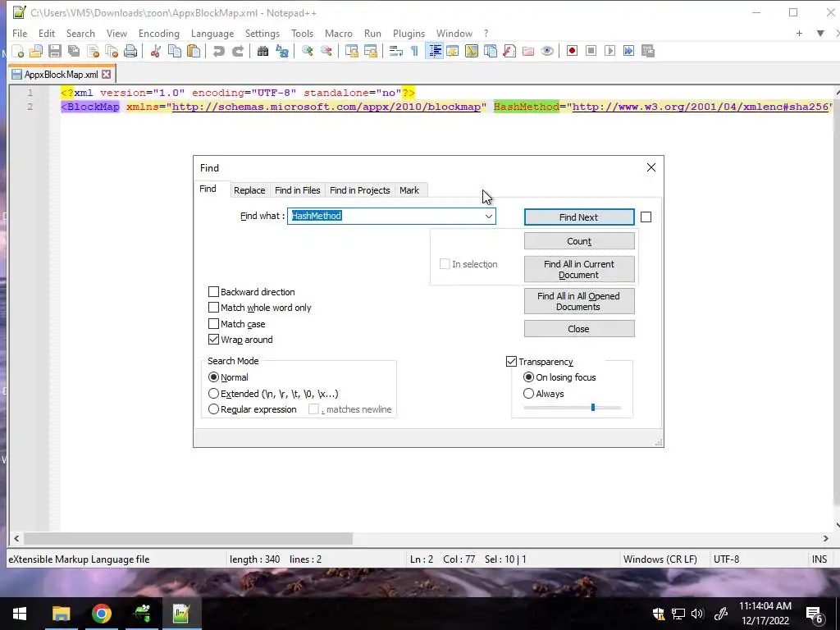Click the Playback macro icon
Image resolution: width=840 pixels, height=630 pixels.
click(x=609, y=51)
